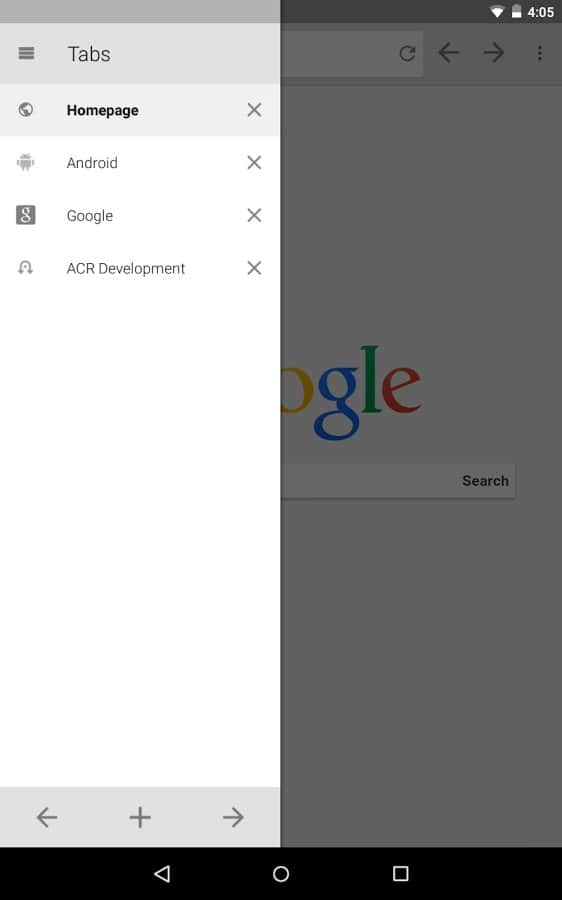Open recent apps via square button
The width and height of the screenshot is (562, 900).
[x=401, y=874]
